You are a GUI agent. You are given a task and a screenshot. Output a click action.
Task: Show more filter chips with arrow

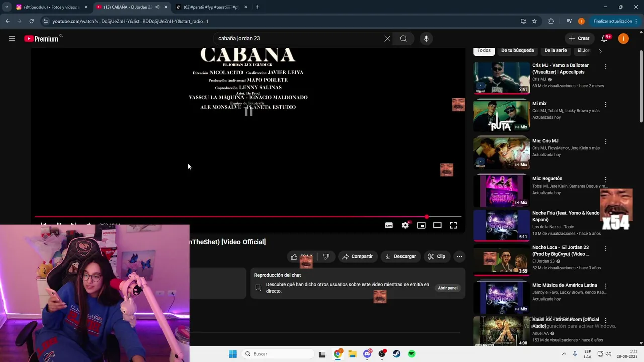tap(600, 51)
